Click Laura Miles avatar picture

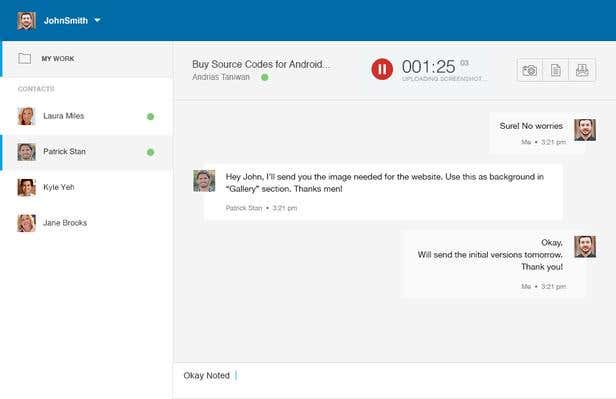pyautogui.click(x=26, y=116)
